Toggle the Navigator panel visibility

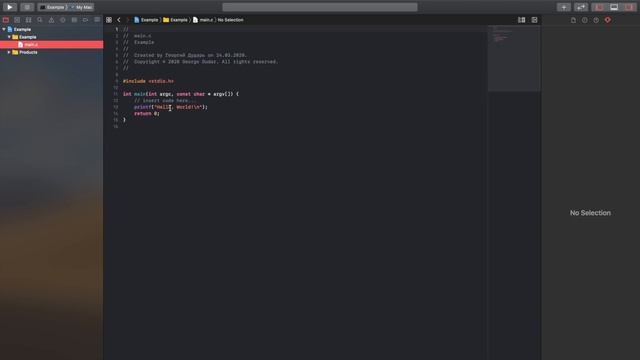(x=599, y=7)
